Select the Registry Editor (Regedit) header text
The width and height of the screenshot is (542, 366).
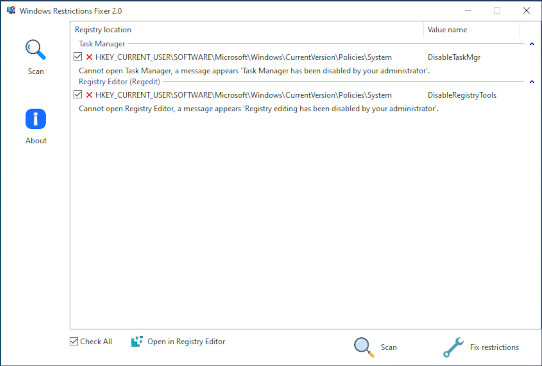[119, 82]
